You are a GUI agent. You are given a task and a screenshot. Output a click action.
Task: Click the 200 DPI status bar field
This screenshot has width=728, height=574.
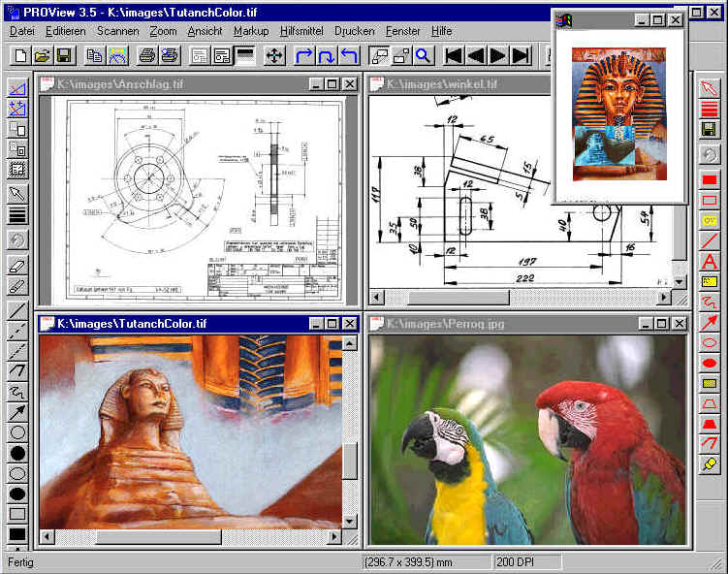(x=527, y=562)
